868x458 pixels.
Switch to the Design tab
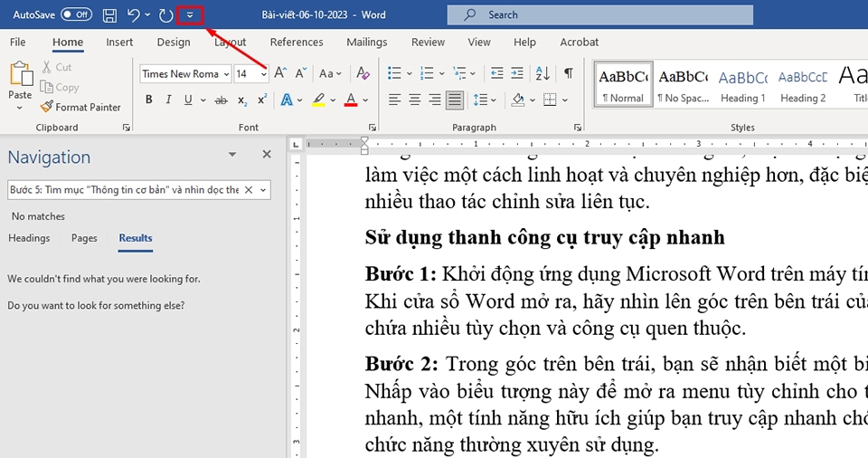tap(174, 43)
